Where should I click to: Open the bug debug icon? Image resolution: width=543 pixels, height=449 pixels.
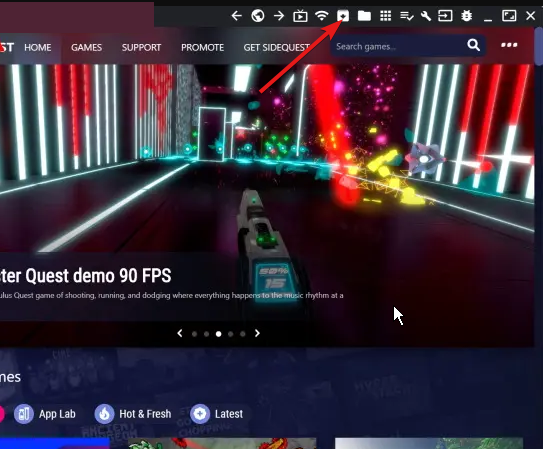466,16
